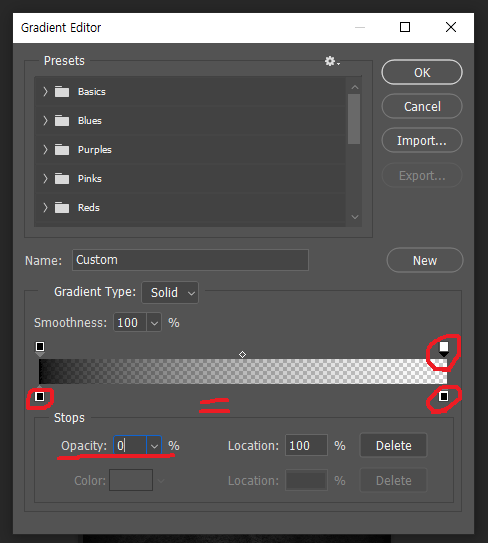Screen dimensions: 488x543
Task: Click the presets list scroll up arrow
Action: click(355, 87)
